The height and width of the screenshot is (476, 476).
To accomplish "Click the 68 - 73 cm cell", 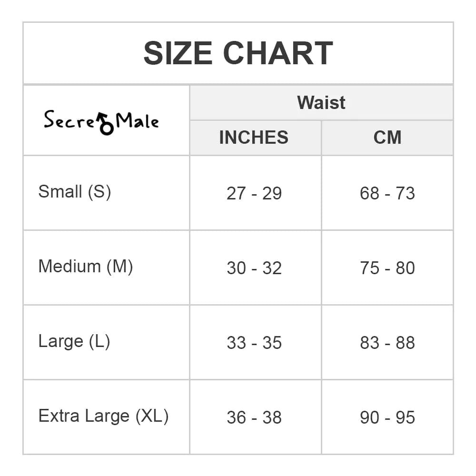I will click(x=387, y=193).
